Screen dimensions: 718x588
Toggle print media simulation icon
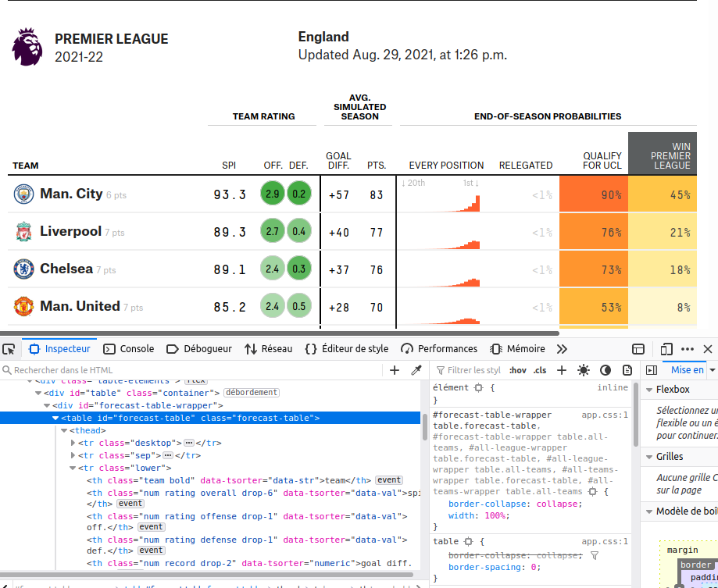627,370
